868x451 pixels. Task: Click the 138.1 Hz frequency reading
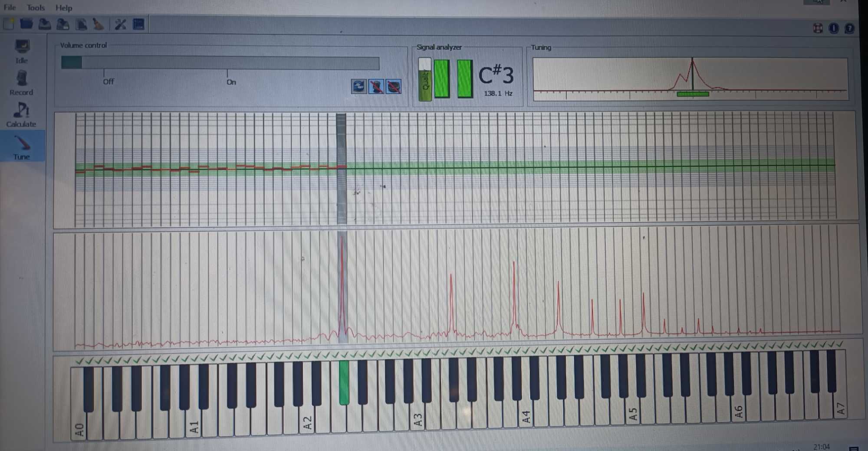[x=498, y=93]
